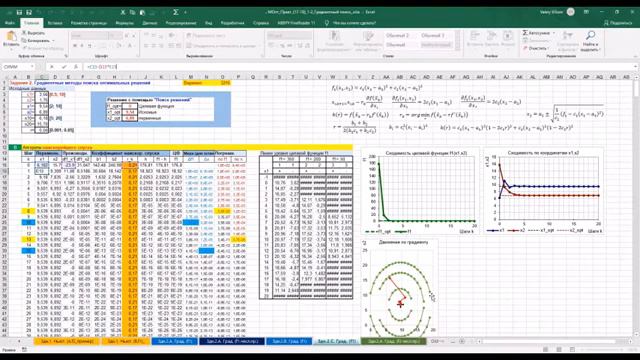Click the Paste (Вставить) clipboard icon
The width and height of the screenshot is (640, 360).
tap(11, 37)
